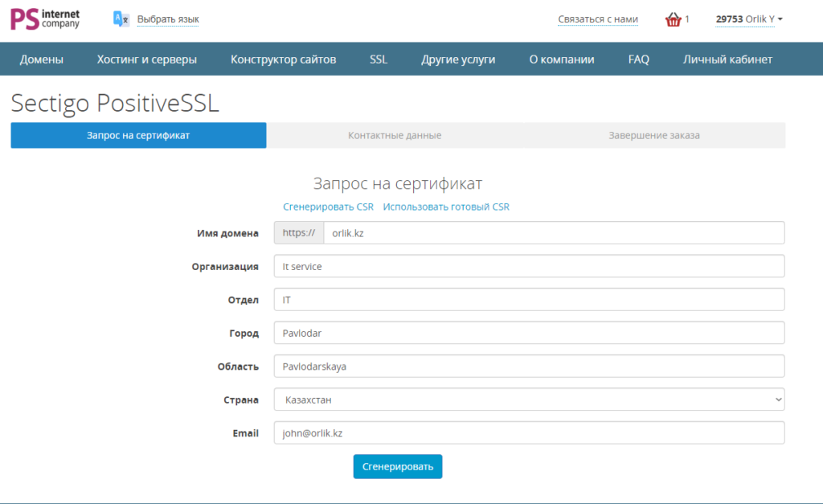This screenshot has width=823, height=504.
Task: Focus the Отдел input field
Action: [529, 300]
